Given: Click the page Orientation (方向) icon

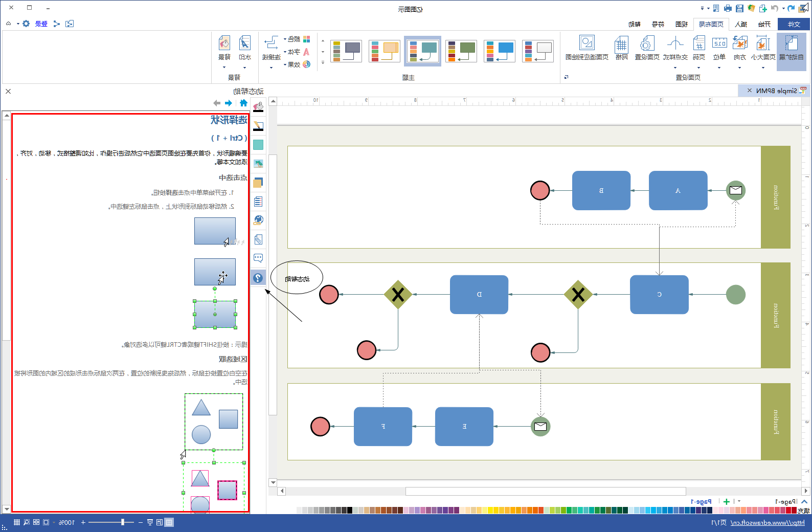Looking at the screenshot, I should [x=739, y=43].
